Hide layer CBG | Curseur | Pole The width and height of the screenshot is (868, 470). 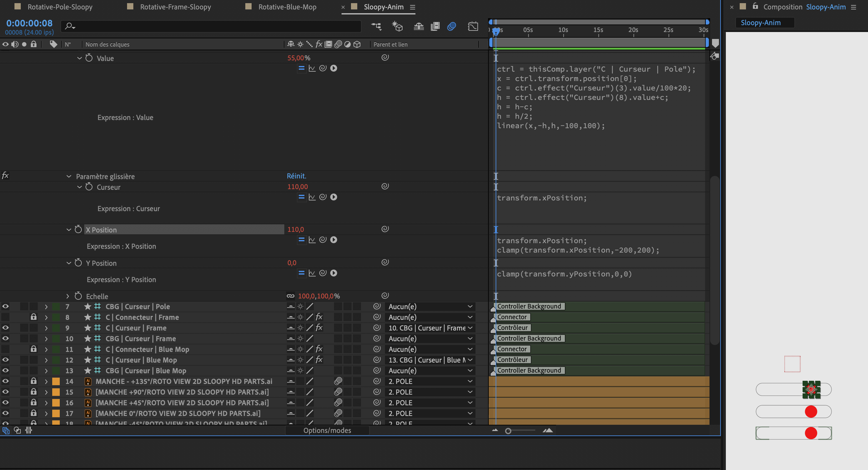click(5, 306)
